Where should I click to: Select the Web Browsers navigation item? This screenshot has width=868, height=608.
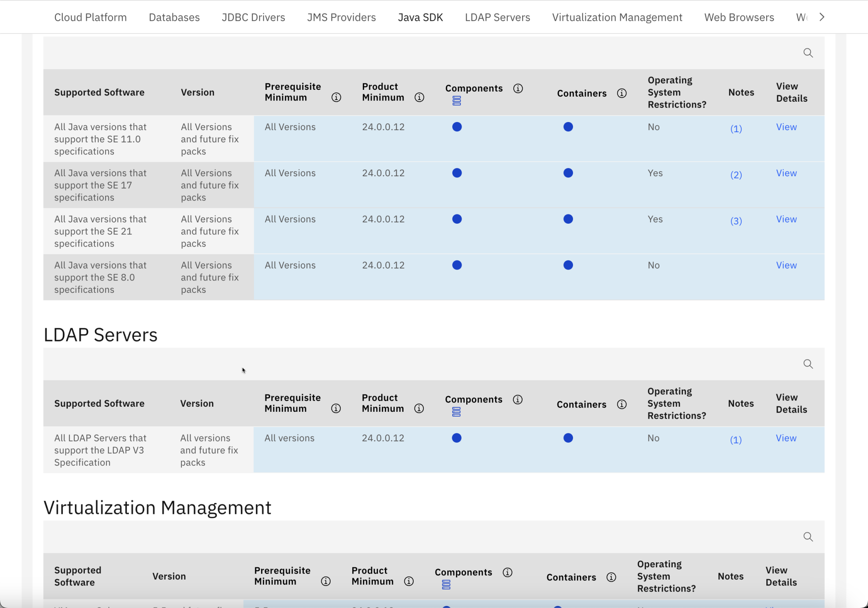pos(739,17)
